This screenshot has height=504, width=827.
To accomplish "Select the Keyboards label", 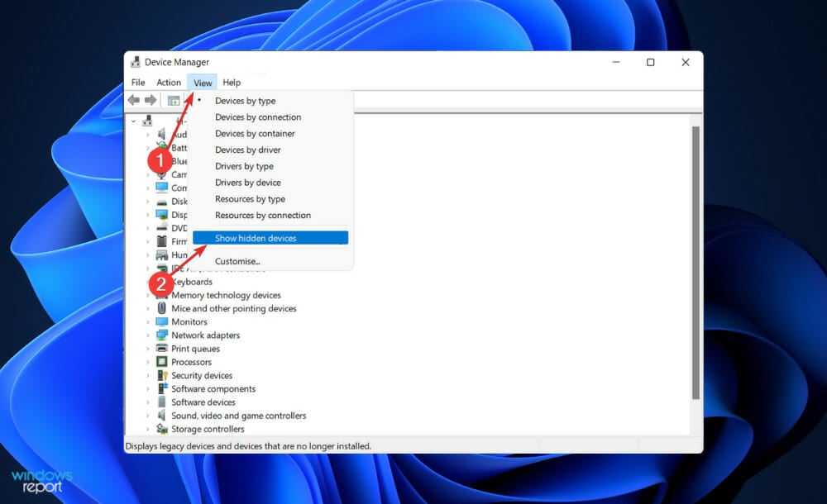I will [192, 282].
